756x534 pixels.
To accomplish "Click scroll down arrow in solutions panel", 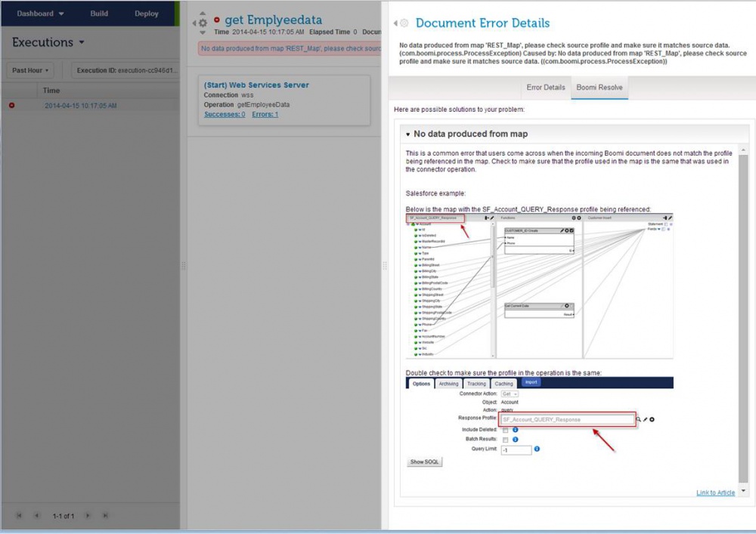I will pyautogui.click(x=743, y=491).
